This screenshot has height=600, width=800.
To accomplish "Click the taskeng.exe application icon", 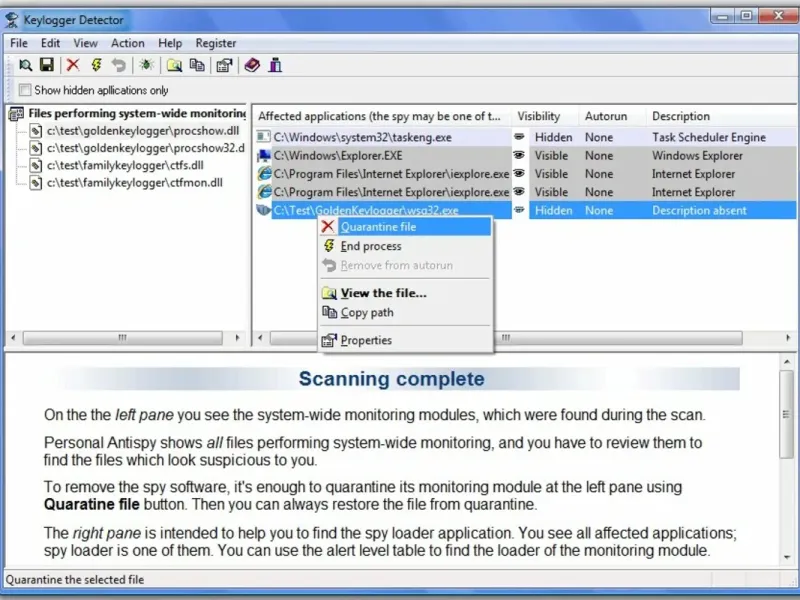I will [264, 137].
